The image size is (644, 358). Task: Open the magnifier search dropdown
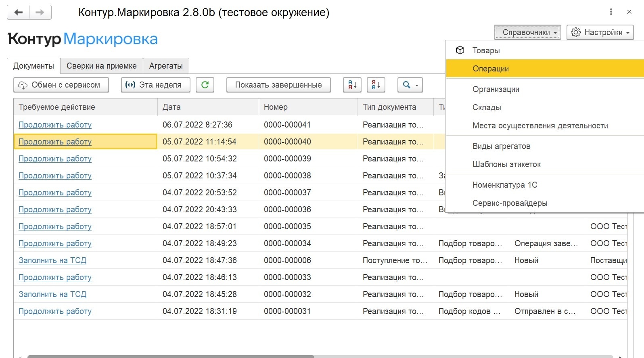tap(410, 85)
